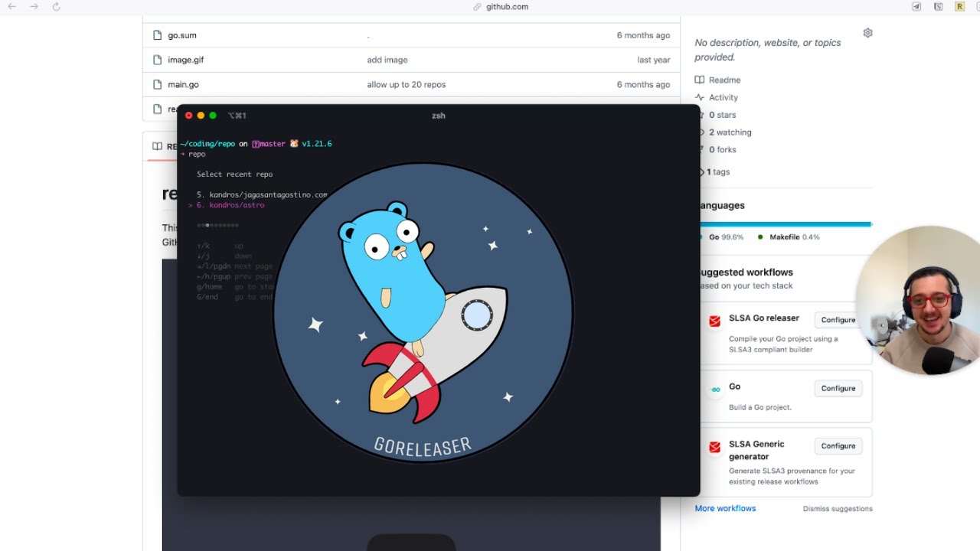The height and width of the screenshot is (551, 980).
Task: Click the selected entry 6 kandros/astro
Action: [230, 205]
